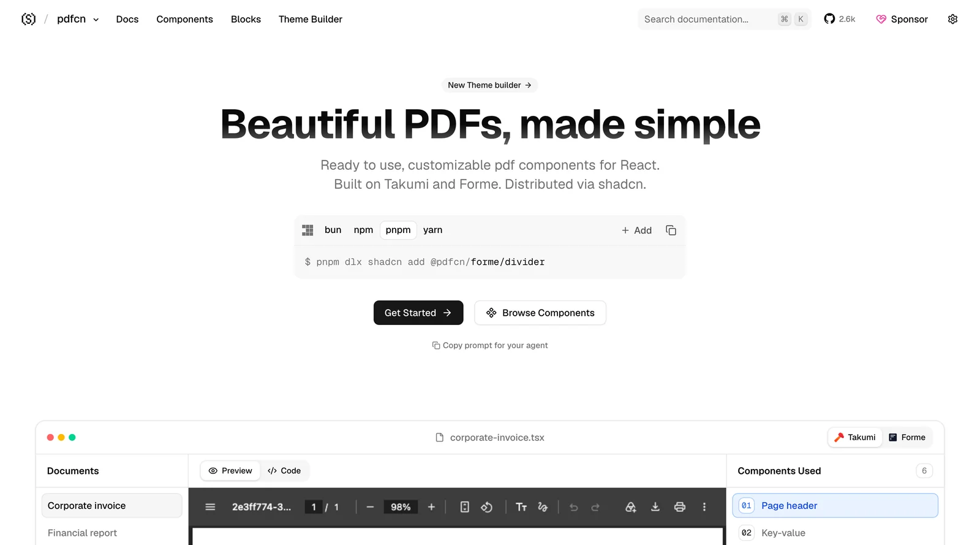Screen dimensions: 980x545
Task: Rotate the PDF with rotate icon
Action: [x=487, y=507]
